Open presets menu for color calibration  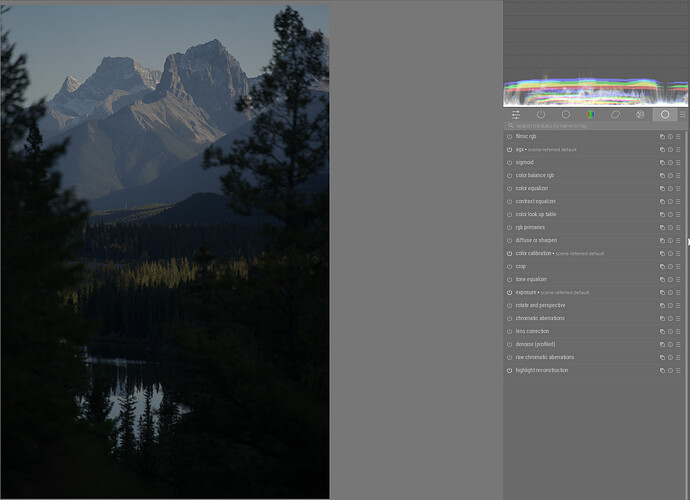tap(678, 254)
